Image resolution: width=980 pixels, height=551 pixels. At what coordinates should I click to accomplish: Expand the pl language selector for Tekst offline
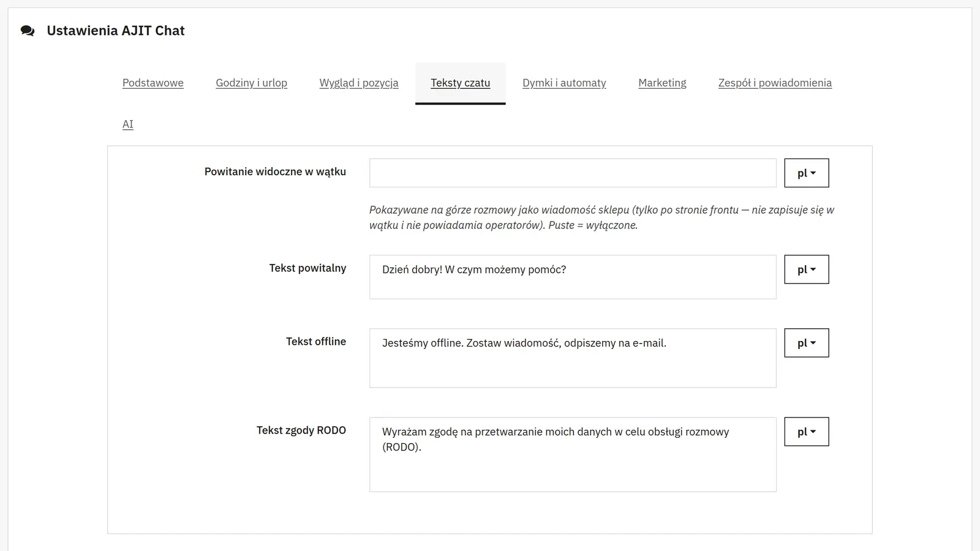point(807,343)
